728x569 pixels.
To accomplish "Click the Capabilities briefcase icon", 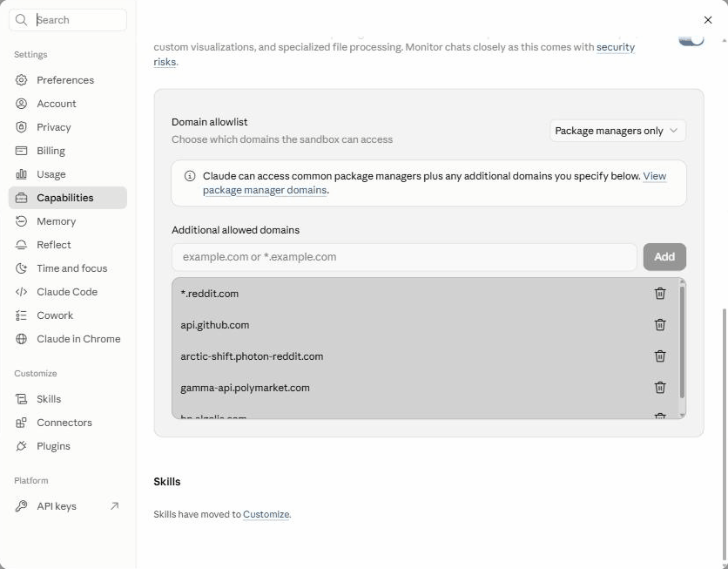I will tap(22, 198).
